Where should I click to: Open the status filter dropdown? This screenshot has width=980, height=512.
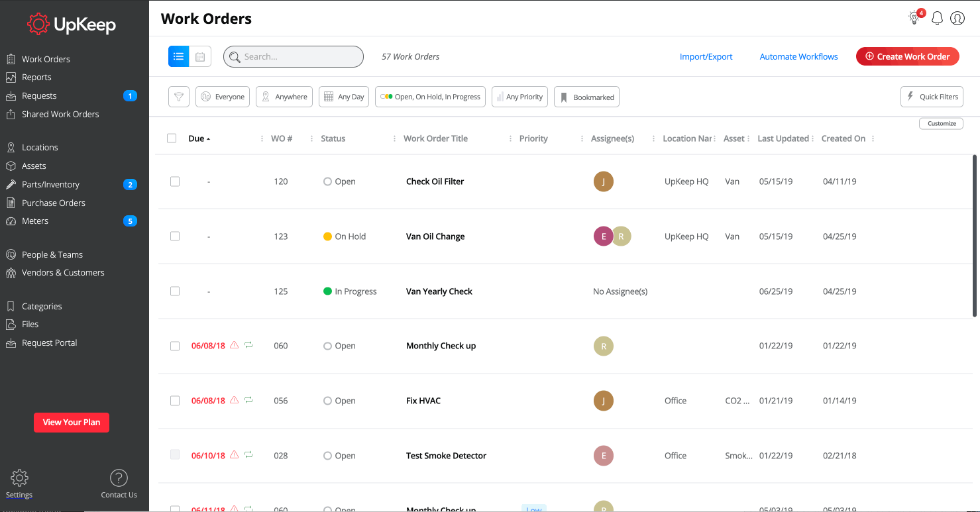430,97
